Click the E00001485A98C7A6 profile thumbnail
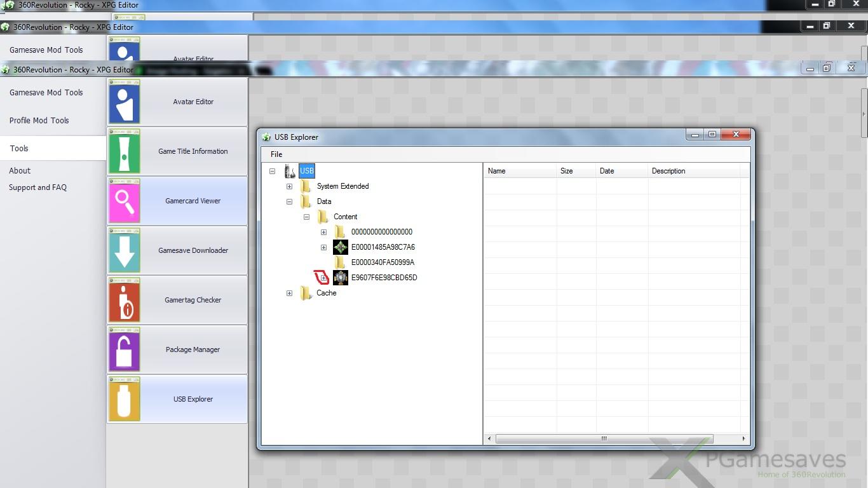868x488 pixels. (341, 247)
